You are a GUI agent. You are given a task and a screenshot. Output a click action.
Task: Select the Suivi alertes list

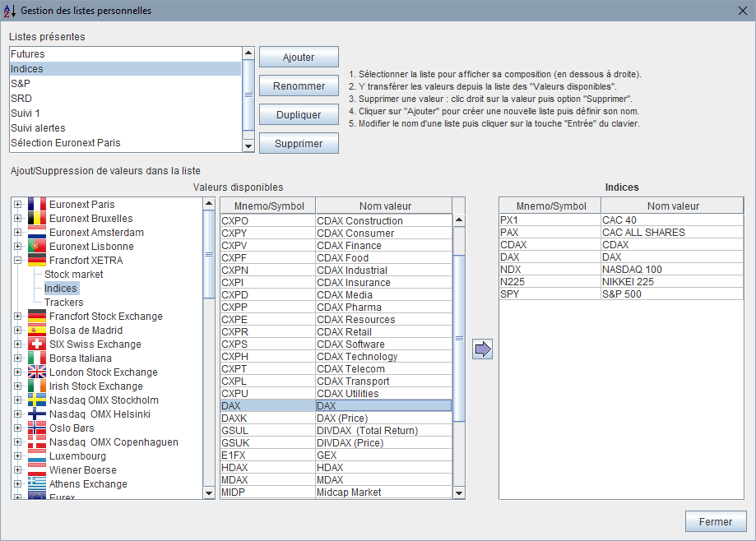point(125,128)
